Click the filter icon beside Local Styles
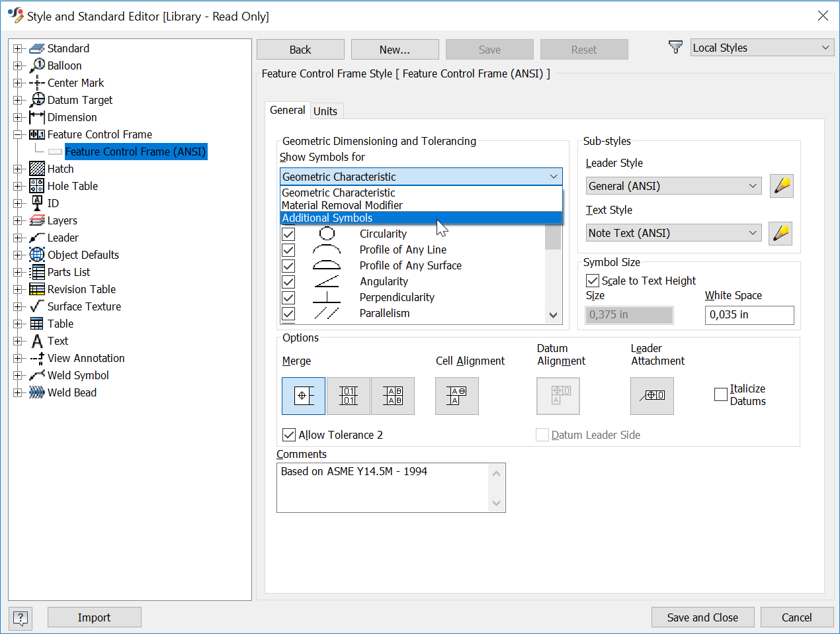 (675, 47)
